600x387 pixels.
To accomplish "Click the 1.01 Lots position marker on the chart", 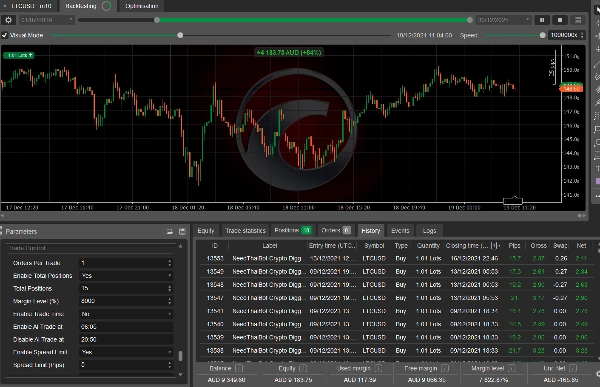I will [19, 55].
